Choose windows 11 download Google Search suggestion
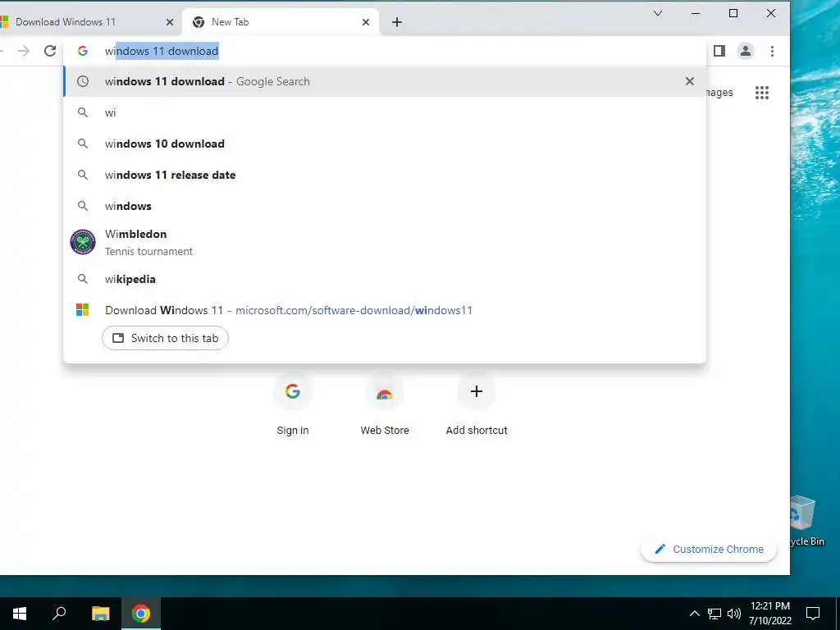This screenshot has width=840, height=630. 385,81
